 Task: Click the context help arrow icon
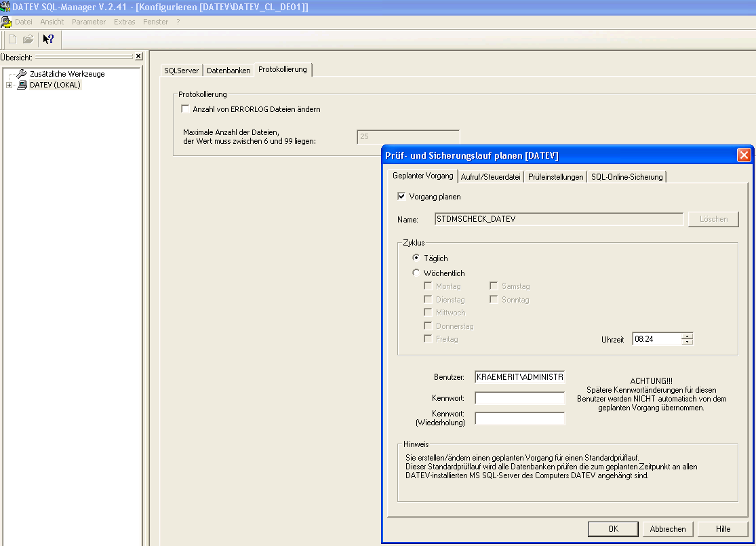[x=48, y=39]
